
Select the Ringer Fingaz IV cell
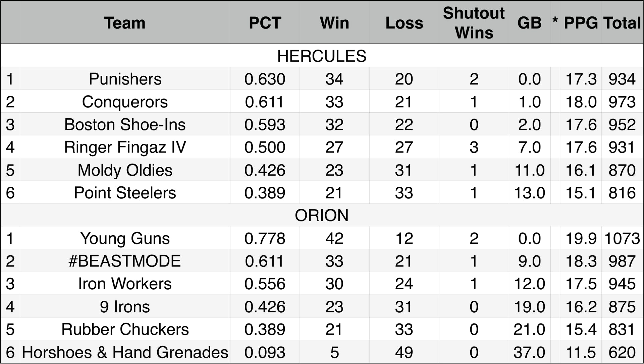pyautogui.click(x=125, y=147)
